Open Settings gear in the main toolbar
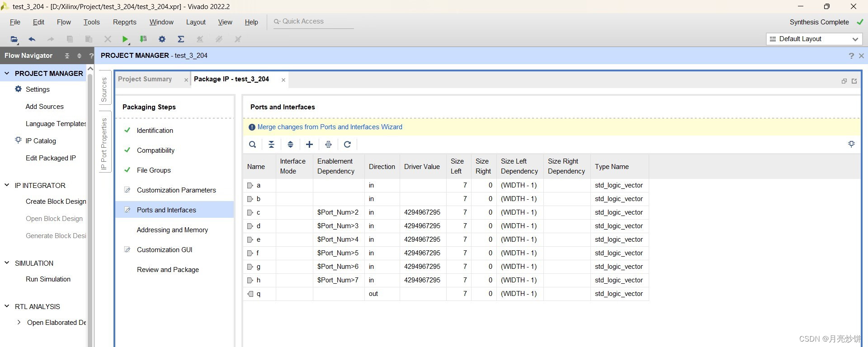The image size is (868, 347). [x=162, y=39]
